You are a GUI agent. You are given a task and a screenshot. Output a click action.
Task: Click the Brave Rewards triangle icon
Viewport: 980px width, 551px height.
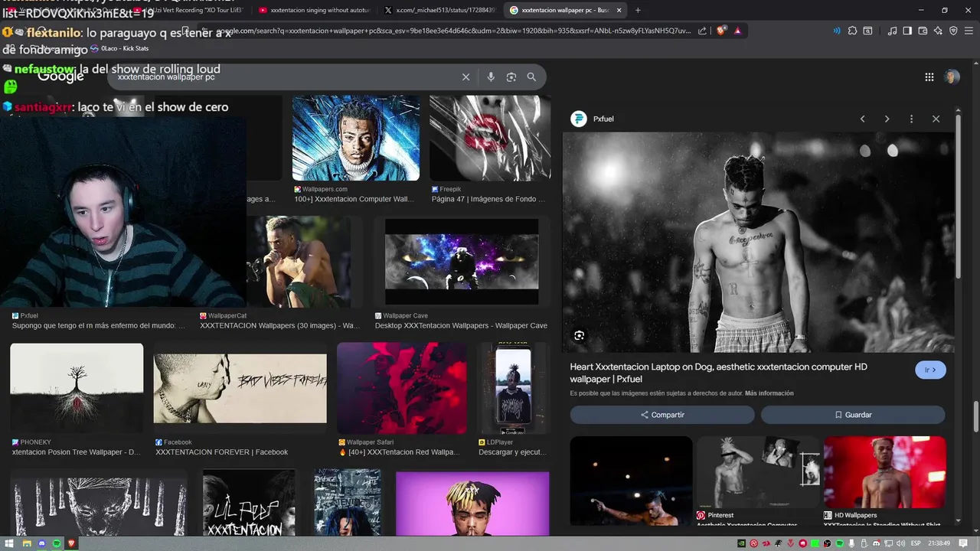pyautogui.click(x=737, y=31)
